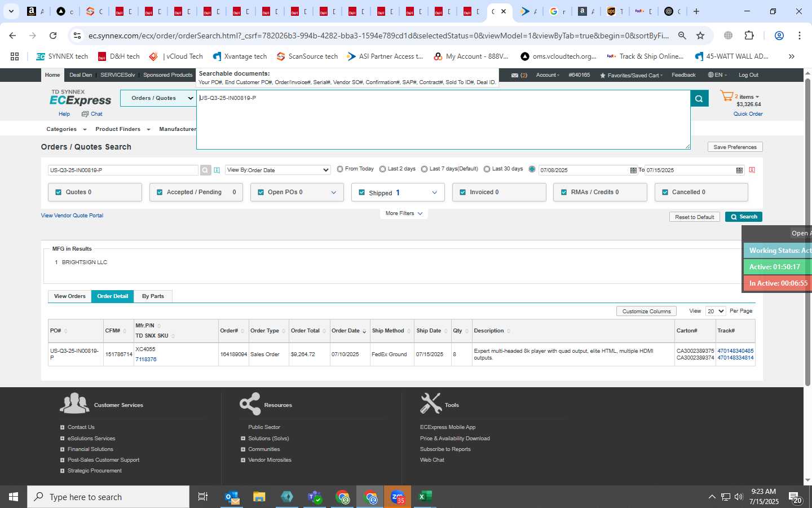Open the To date calendar picker
This screenshot has width=812, height=508.
click(739, 170)
